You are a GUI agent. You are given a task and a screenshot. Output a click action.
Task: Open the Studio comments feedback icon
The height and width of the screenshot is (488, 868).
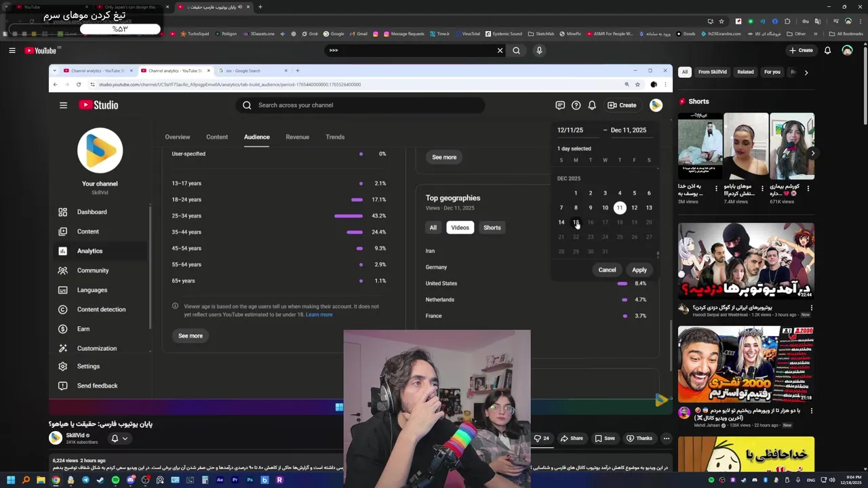pyautogui.click(x=560, y=105)
